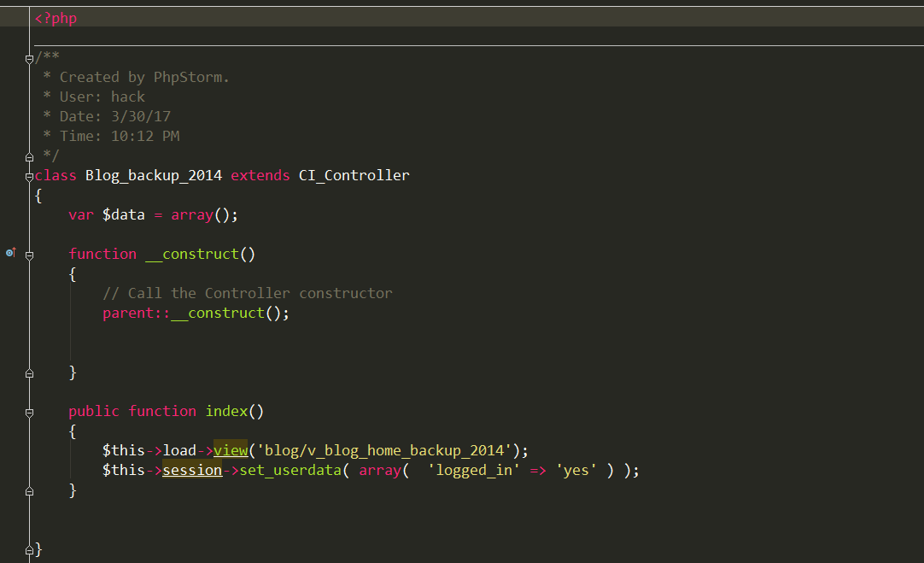
Task: Click the overriding method gutter icon beside __construct
Action: coord(11,253)
